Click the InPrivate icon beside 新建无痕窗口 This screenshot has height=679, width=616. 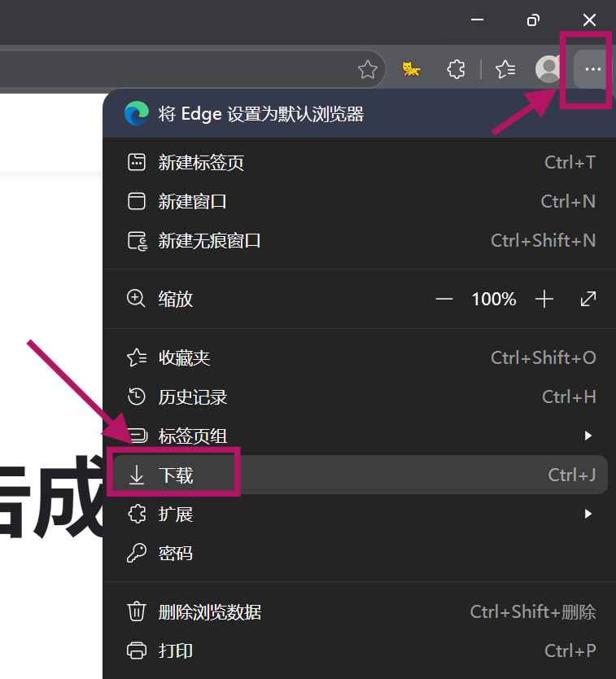click(x=138, y=241)
